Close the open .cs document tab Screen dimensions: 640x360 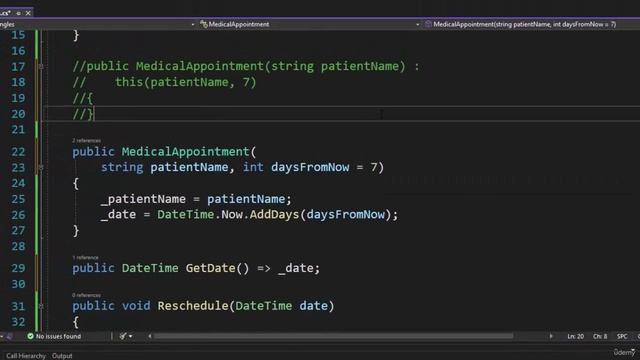[28, 13]
